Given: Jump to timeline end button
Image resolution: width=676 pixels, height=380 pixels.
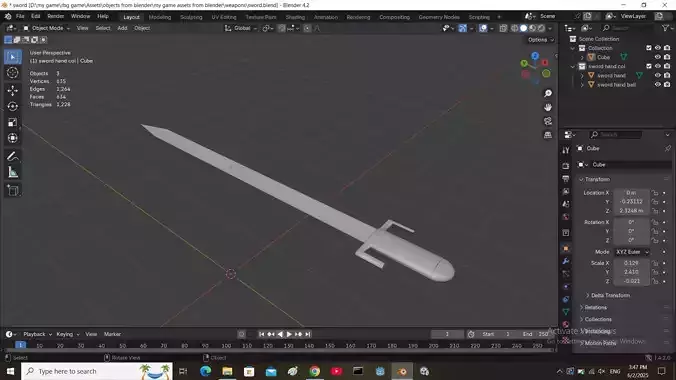Looking at the screenshot, I should click(308, 334).
